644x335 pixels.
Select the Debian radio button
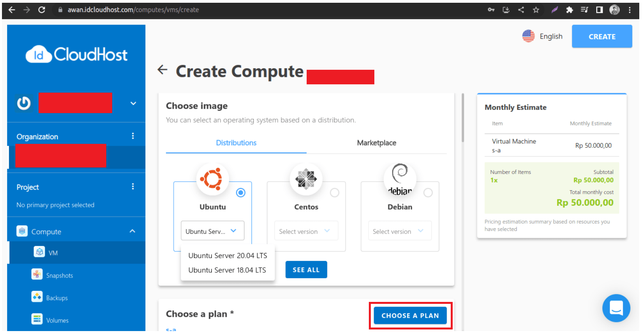[x=428, y=193]
